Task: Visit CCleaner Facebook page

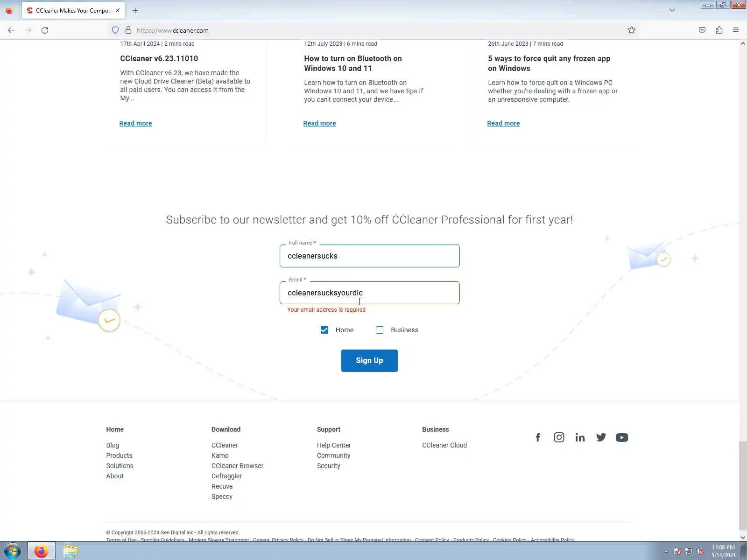Action: 538,437
